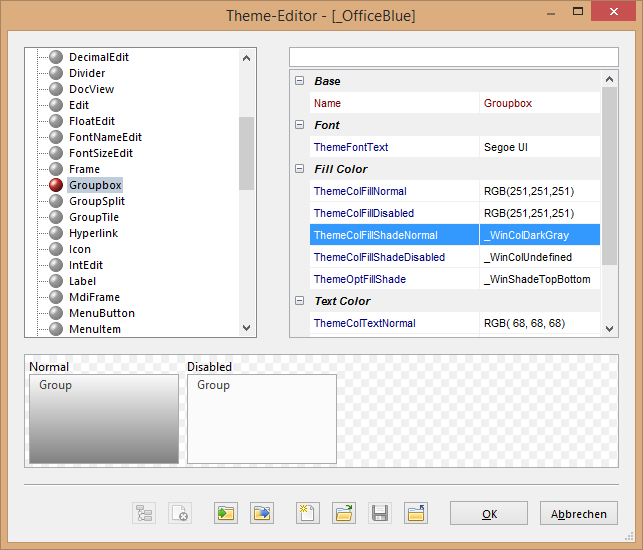Select the Hyperlink item in the tree
The height and width of the screenshot is (550, 643).
[93, 233]
